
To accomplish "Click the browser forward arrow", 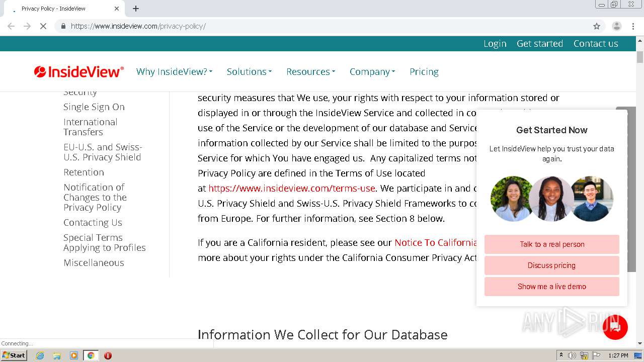I will [27, 26].
